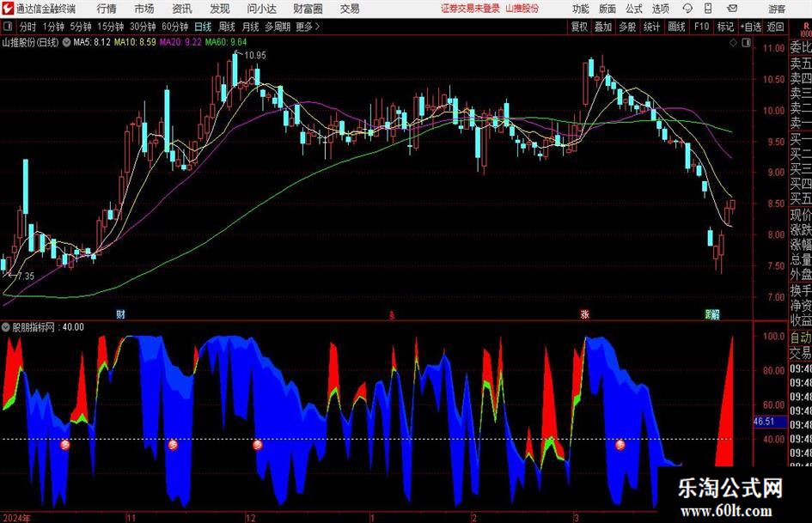Open the 财富圈 menu
The width and height of the screenshot is (812, 523).
[x=308, y=9]
